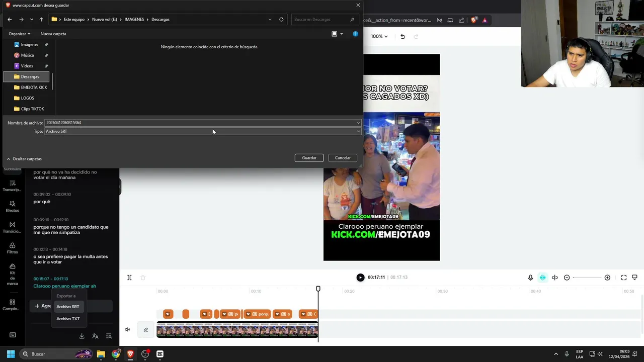This screenshot has width=644, height=362.
Task: Play the video preview
Action: [360, 278]
